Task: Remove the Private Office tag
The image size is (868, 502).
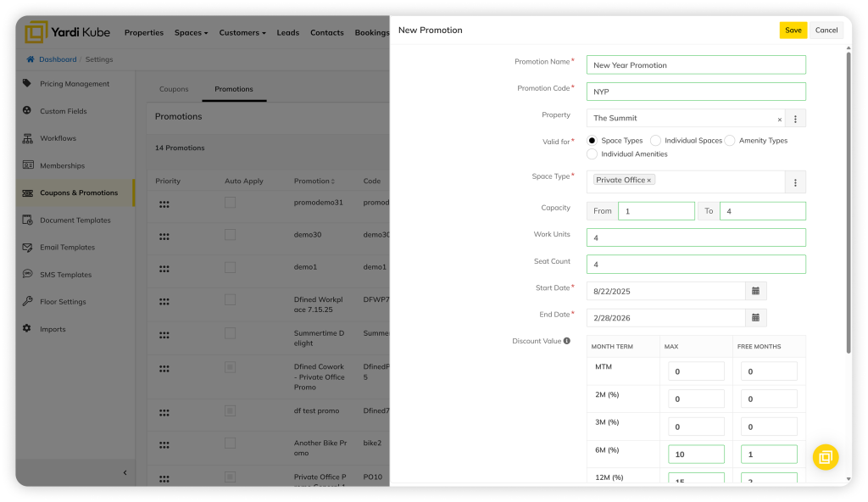Action: coord(649,180)
